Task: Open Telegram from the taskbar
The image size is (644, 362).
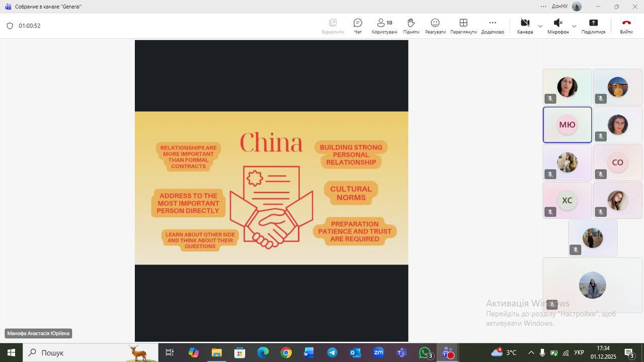Action: (x=332, y=353)
